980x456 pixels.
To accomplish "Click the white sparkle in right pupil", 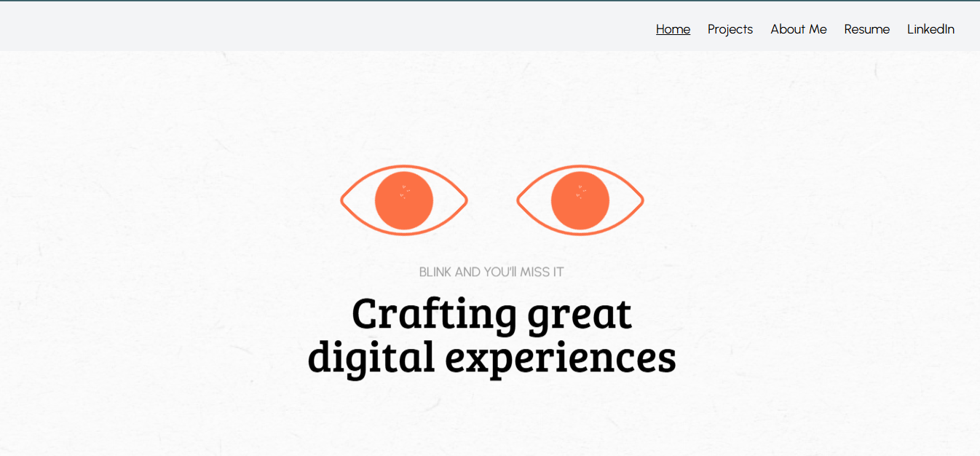I will point(580,192).
